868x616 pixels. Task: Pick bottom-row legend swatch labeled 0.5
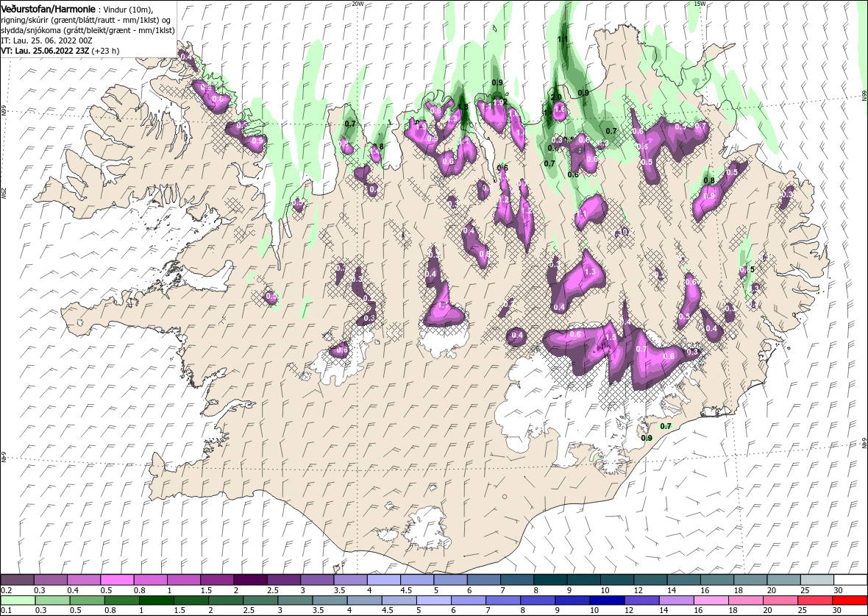[88, 601]
